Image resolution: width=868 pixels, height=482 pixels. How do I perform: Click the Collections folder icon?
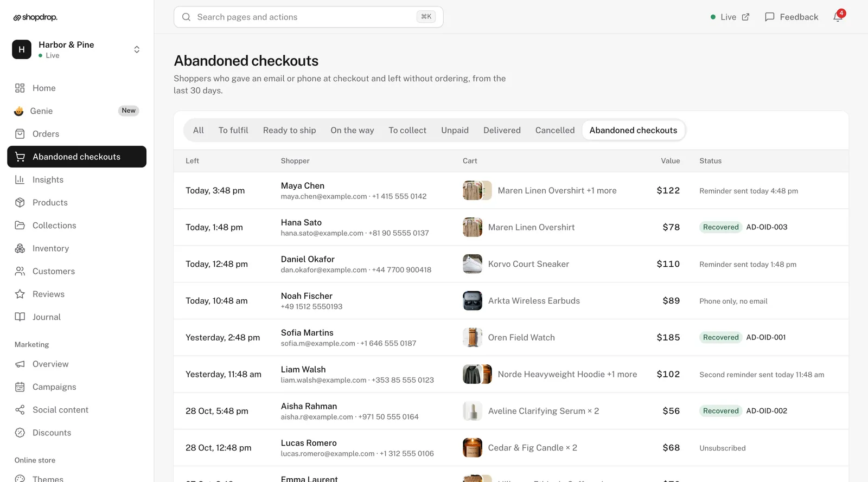coord(20,226)
